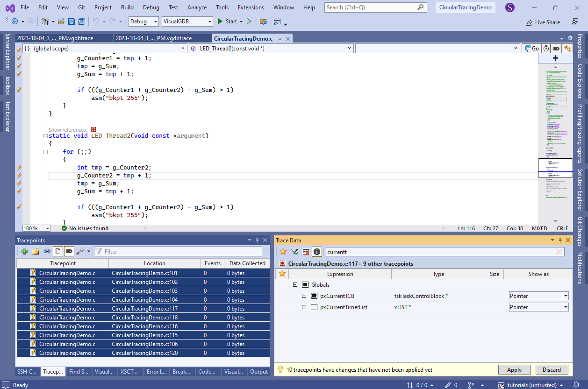Collapse the Globals tree node
The height and width of the screenshot is (389, 588).
click(x=295, y=284)
